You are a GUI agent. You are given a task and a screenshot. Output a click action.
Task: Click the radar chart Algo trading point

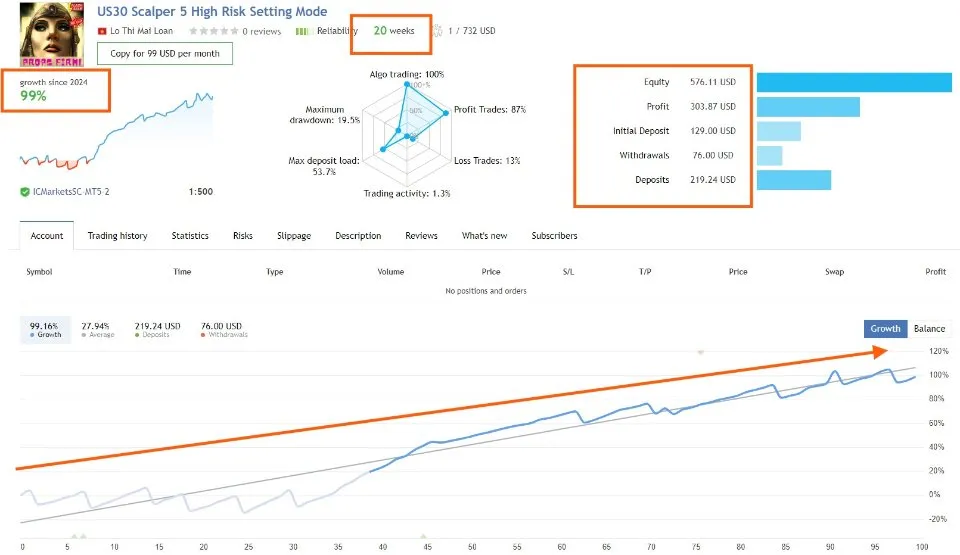(406, 85)
